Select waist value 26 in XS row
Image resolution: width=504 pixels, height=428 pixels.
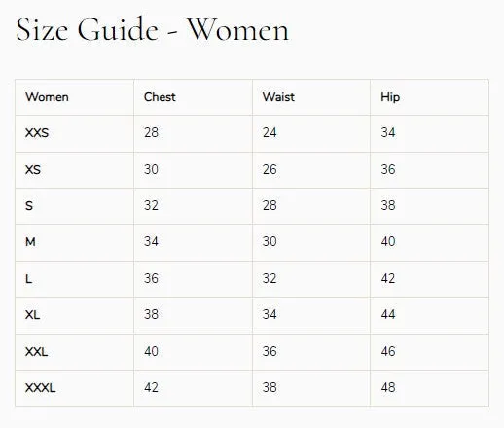tap(270, 169)
